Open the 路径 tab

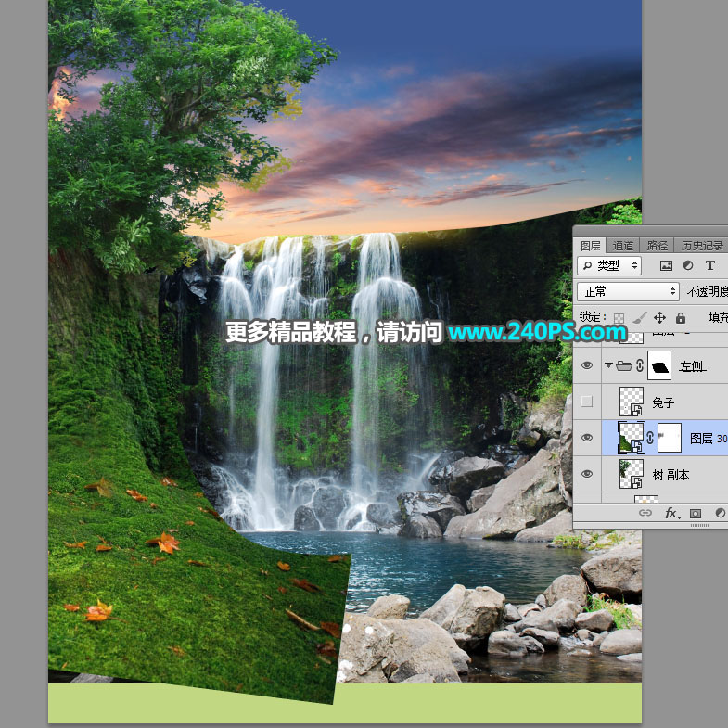pos(657,246)
